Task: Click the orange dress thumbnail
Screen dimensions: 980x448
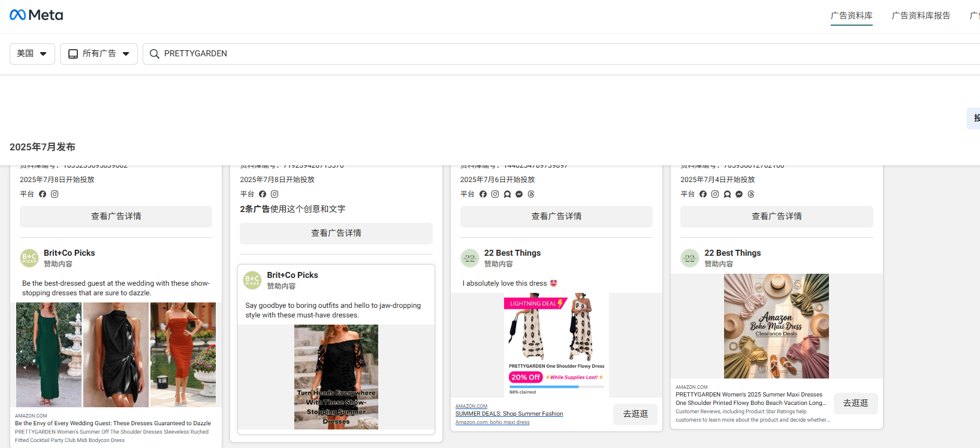Action: click(183, 355)
